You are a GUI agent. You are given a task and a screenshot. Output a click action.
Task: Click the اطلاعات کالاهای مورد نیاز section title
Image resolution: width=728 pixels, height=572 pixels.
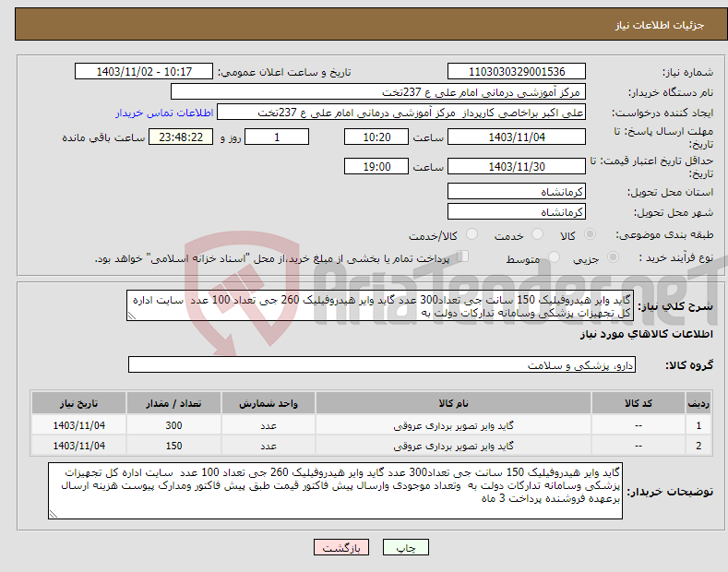pyautogui.click(x=646, y=334)
